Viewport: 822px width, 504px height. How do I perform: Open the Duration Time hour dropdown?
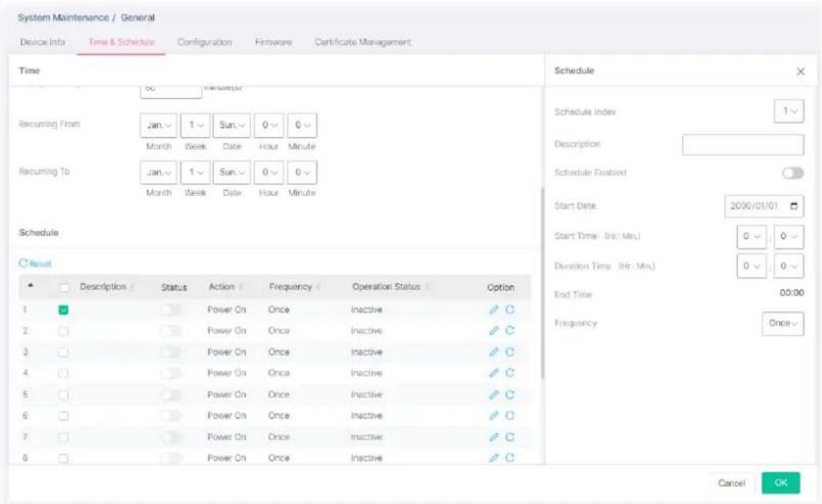point(751,266)
